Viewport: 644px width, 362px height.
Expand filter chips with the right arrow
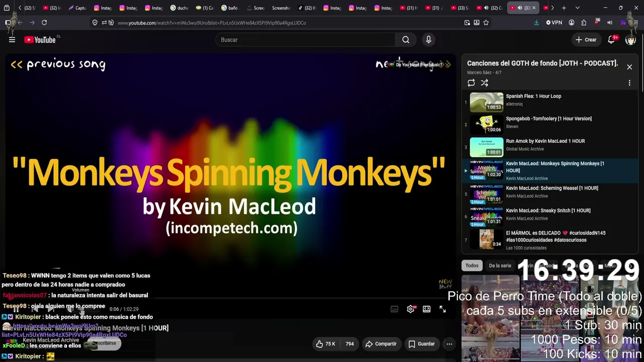point(631,266)
